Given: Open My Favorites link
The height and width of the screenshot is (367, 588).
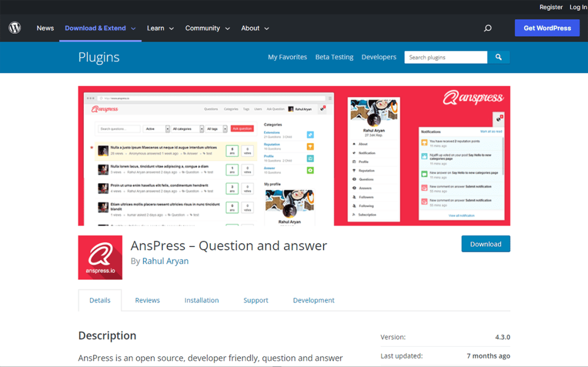Looking at the screenshot, I should pyautogui.click(x=287, y=57).
